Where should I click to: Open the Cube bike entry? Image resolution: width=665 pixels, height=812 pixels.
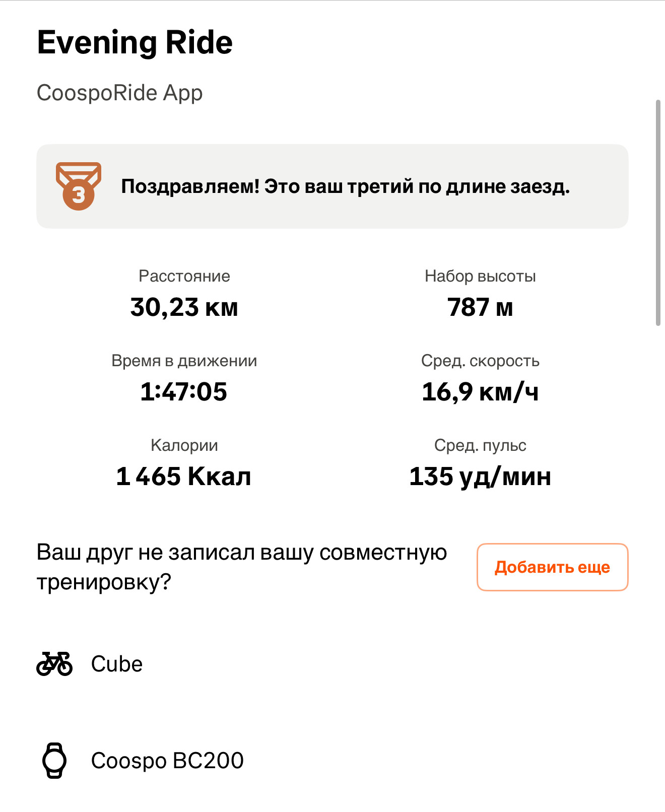[x=117, y=664]
